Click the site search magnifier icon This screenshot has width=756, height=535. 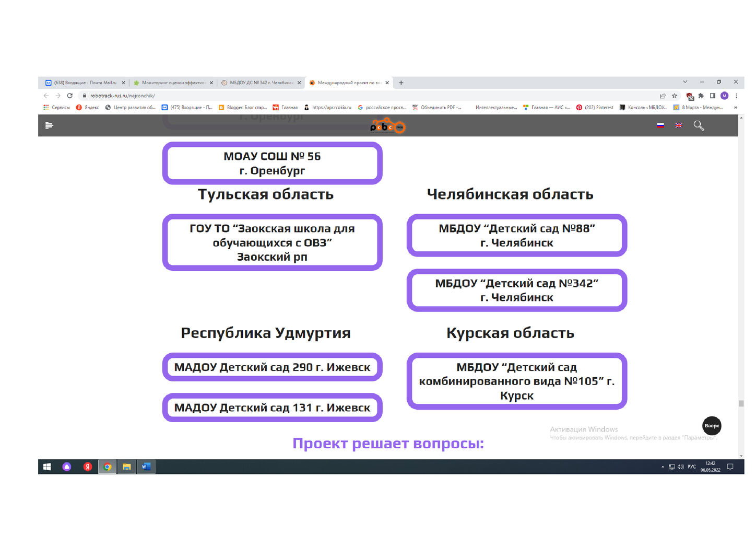[699, 125]
